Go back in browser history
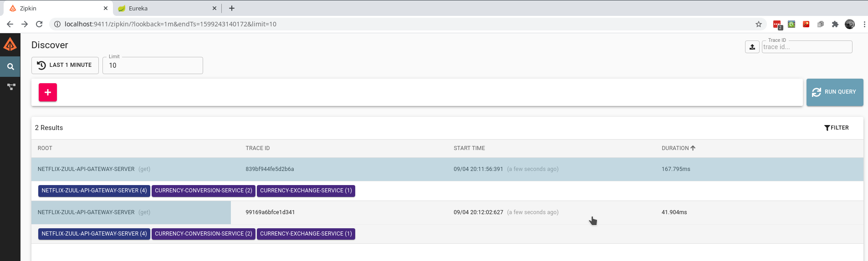 (x=10, y=24)
